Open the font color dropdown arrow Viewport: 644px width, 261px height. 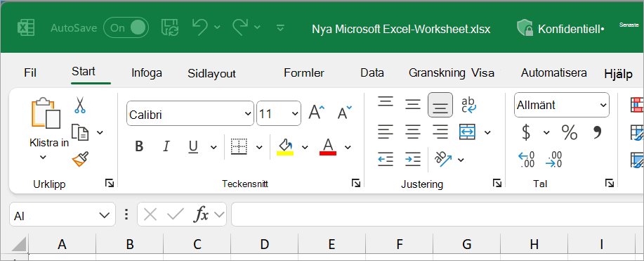(348, 147)
